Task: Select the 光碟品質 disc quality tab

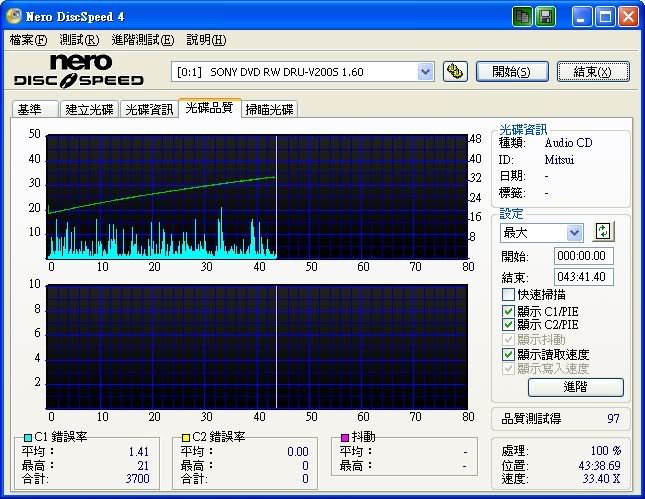Action: 209,108
